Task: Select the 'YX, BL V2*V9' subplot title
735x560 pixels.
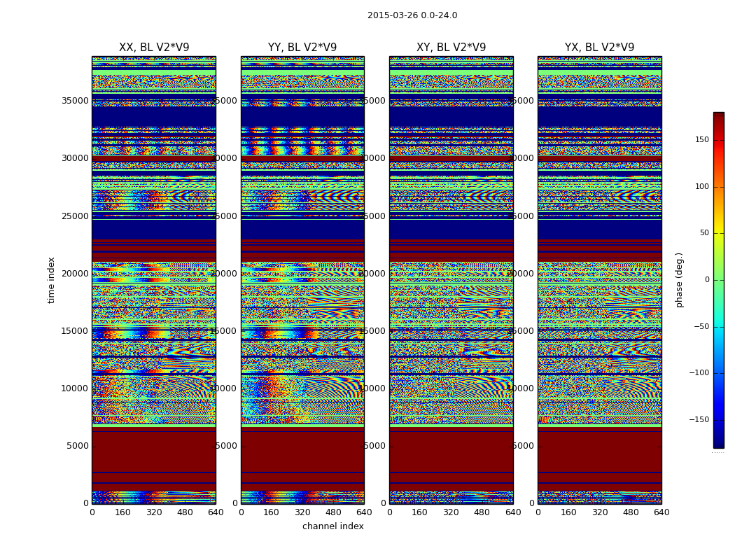Action: coord(599,48)
